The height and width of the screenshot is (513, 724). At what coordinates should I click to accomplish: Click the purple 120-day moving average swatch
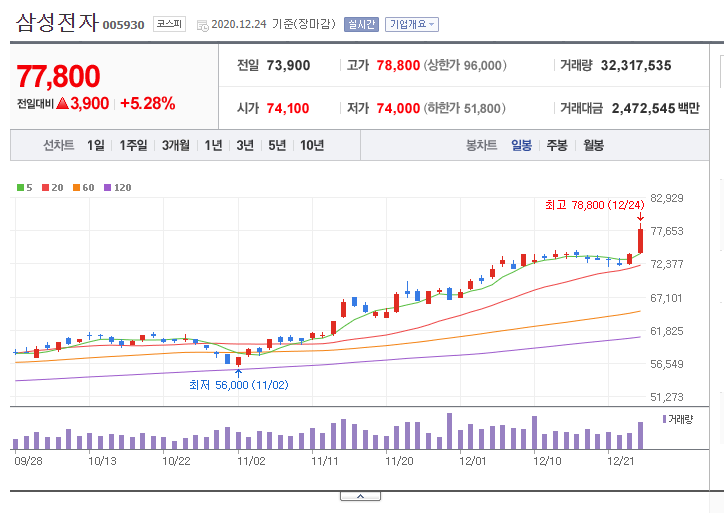107,187
